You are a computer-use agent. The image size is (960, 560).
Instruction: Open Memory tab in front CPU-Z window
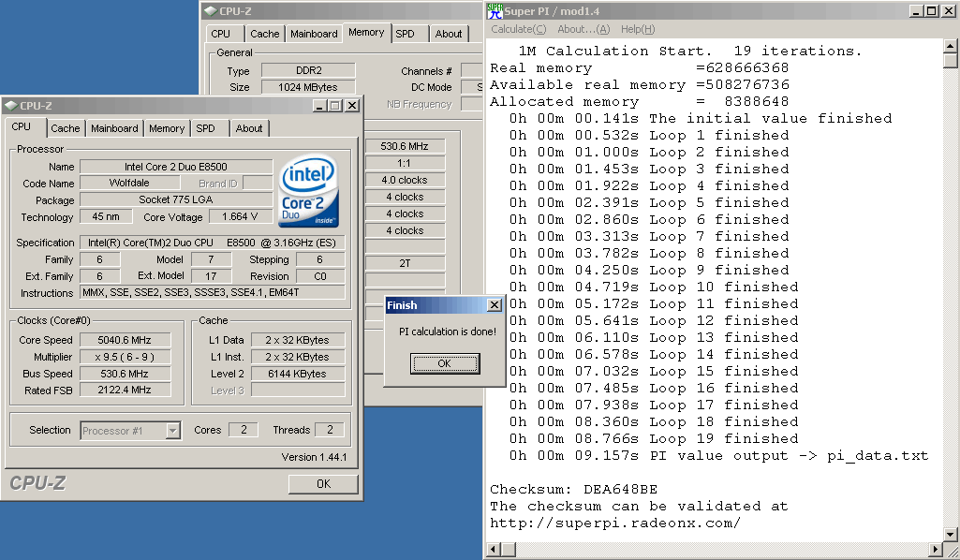(167, 128)
